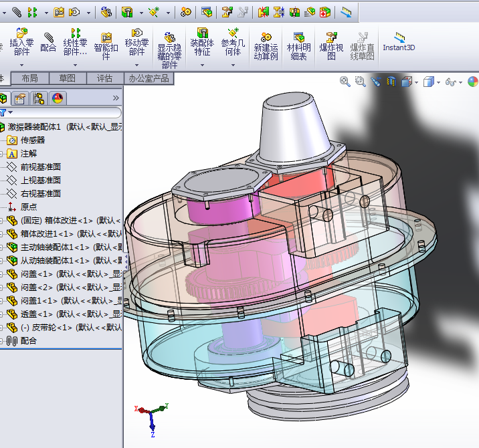This screenshot has width=479, height=448.
Task: Open the filter funnel dropdown arrow
Action: coord(11,112)
